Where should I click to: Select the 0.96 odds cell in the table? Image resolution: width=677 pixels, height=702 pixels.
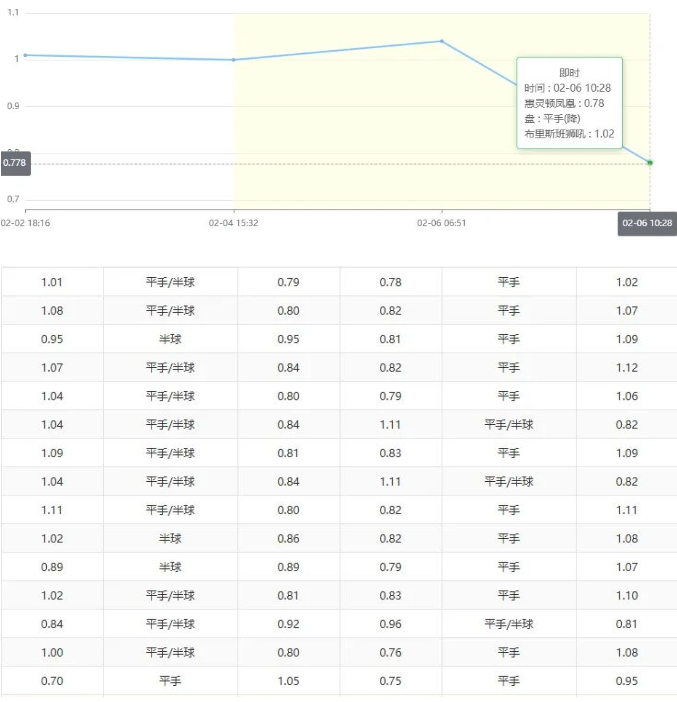pos(390,624)
